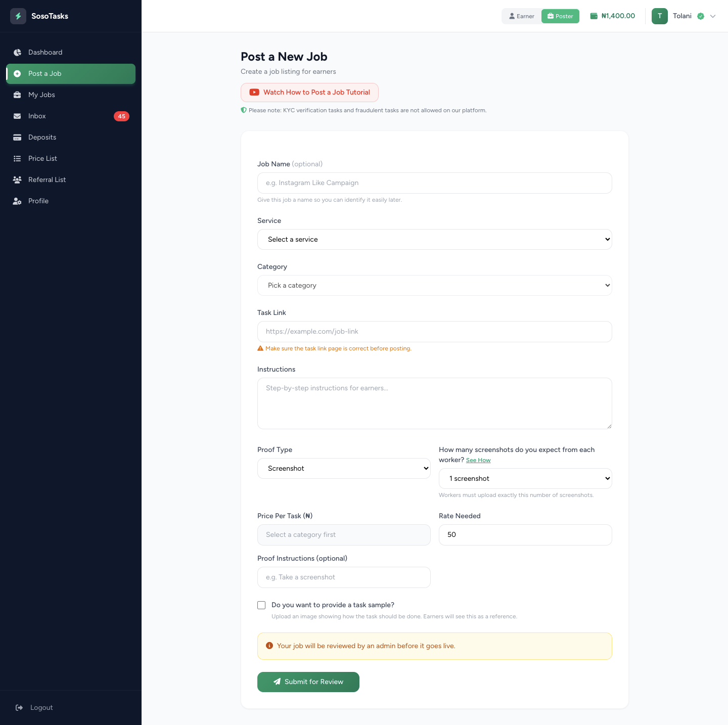Viewport: 728px width, 725px height.
Task: Click the Price Per Task disabled field
Action: click(344, 535)
